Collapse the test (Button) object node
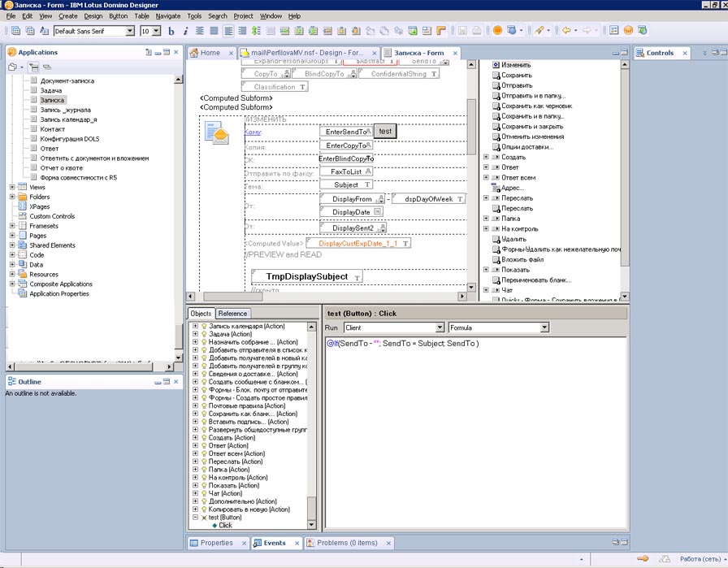728x568 pixels. 196,517
